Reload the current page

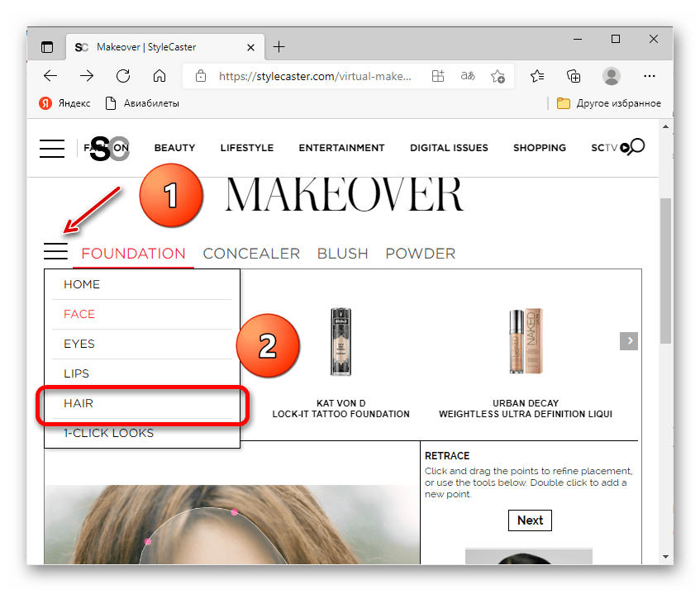pos(123,76)
